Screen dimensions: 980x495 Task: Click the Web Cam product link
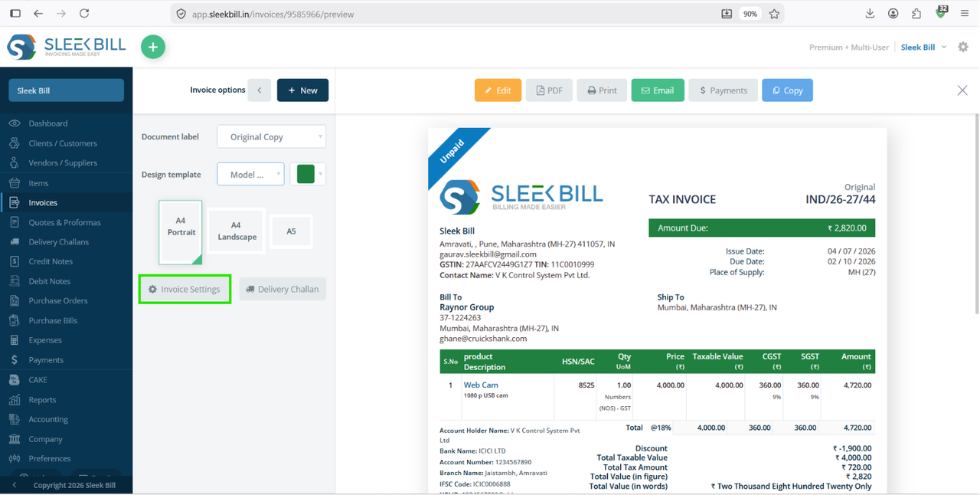click(x=481, y=385)
